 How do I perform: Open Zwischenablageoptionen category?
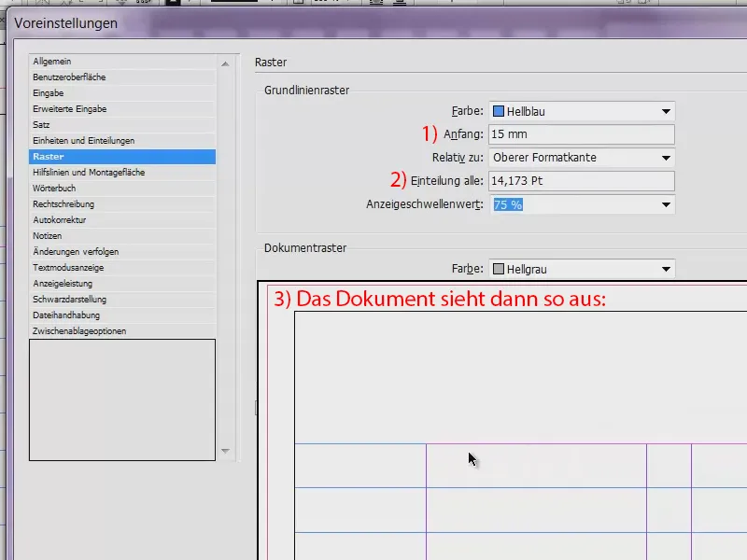122,331
